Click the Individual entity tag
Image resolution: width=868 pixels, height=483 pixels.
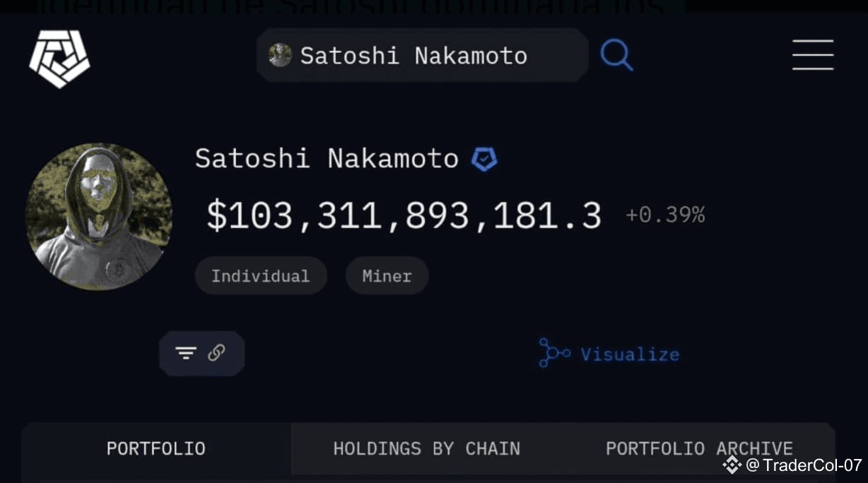click(x=260, y=275)
